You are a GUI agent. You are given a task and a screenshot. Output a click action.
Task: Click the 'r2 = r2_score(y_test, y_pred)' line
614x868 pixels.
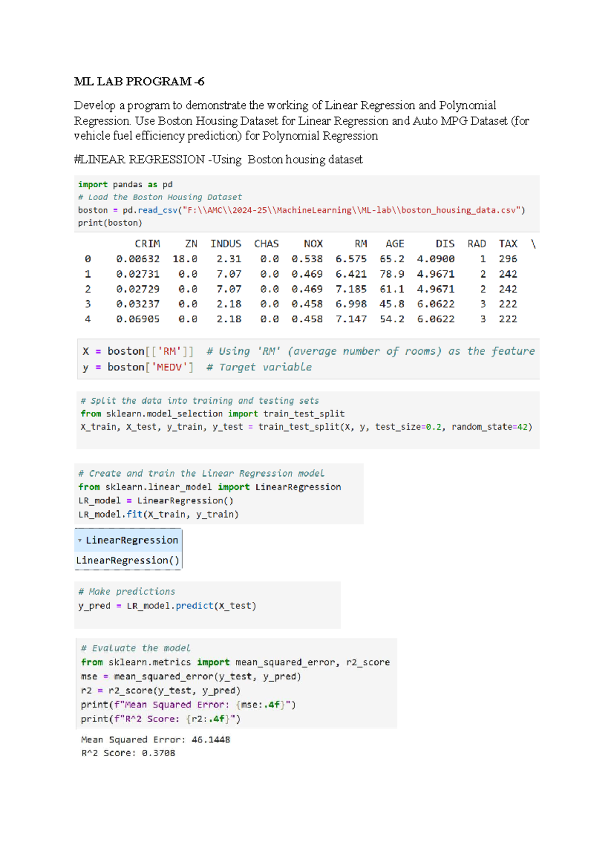(x=161, y=691)
